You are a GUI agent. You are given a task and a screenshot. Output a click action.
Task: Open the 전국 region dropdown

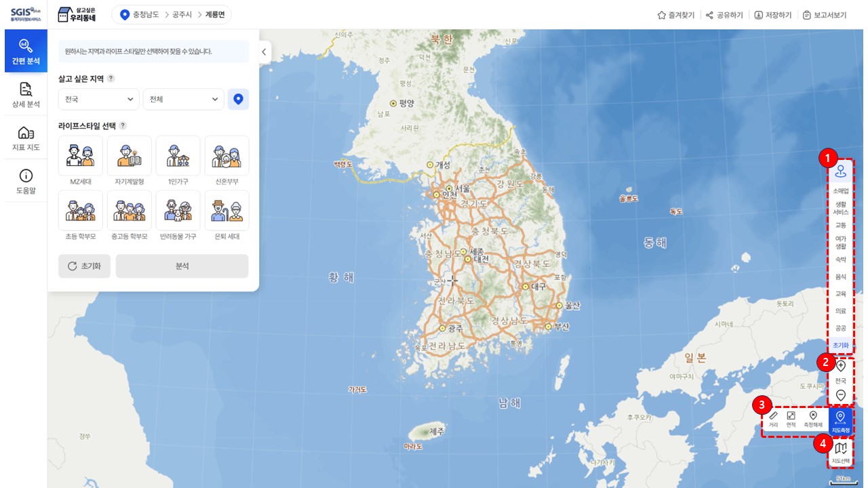pos(99,99)
